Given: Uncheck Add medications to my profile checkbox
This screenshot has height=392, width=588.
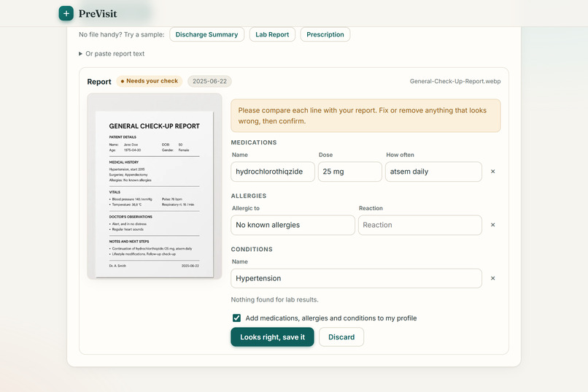Looking at the screenshot, I should (x=236, y=318).
